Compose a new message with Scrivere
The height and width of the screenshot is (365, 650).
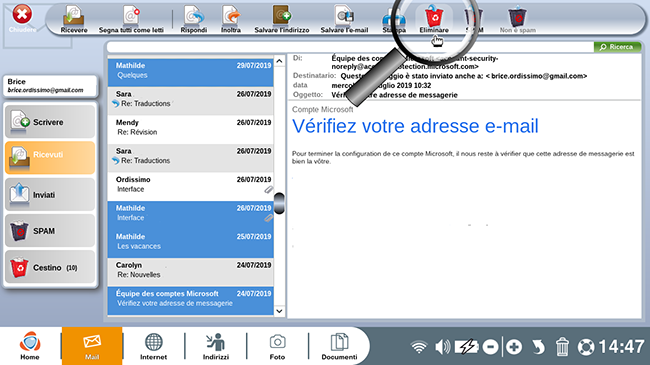[x=50, y=122]
